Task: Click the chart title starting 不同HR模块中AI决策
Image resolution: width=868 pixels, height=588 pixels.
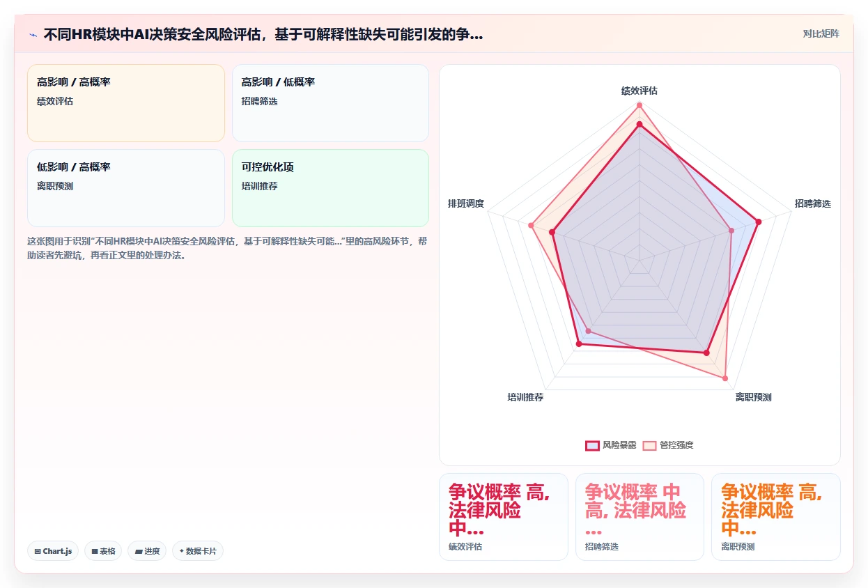Action: tap(263, 34)
